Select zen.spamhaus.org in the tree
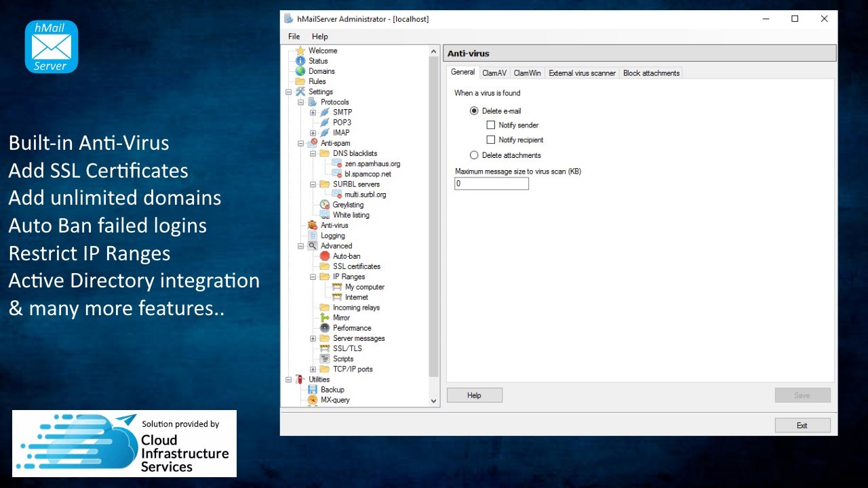Viewport: 868px width, 488px height. tap(372, 164)
